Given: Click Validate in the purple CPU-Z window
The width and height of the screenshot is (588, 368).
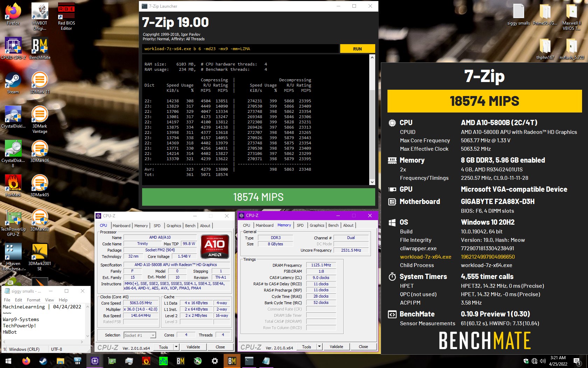Looking at the screenshot, I should click(x=336, y=347).
